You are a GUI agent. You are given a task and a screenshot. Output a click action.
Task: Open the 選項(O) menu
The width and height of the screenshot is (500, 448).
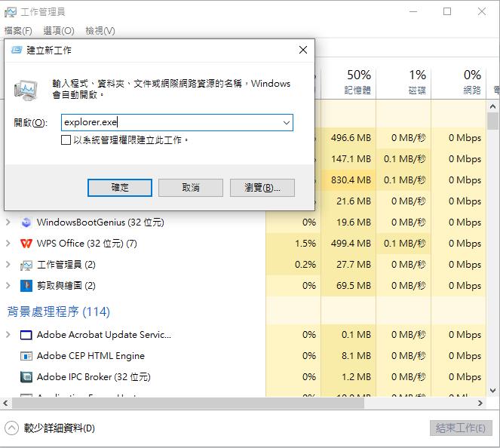[x=59, y=31]
